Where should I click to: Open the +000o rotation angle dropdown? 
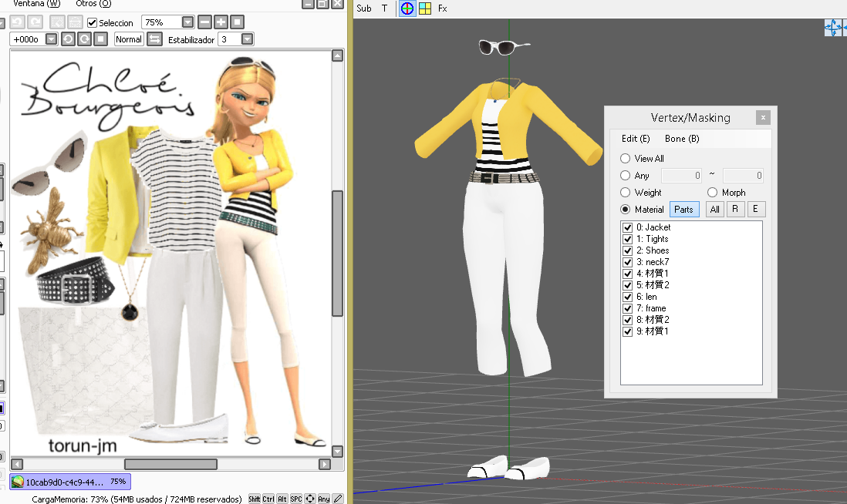(x=52, y=39)
